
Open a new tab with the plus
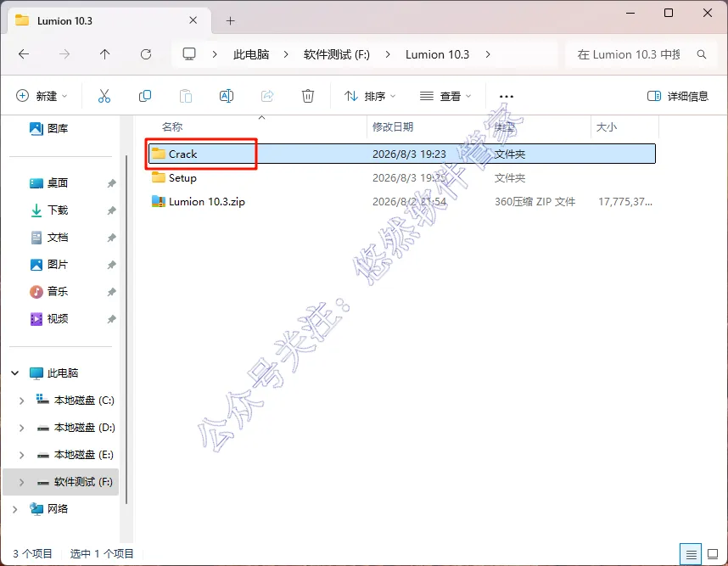click(x=230, y=21)
